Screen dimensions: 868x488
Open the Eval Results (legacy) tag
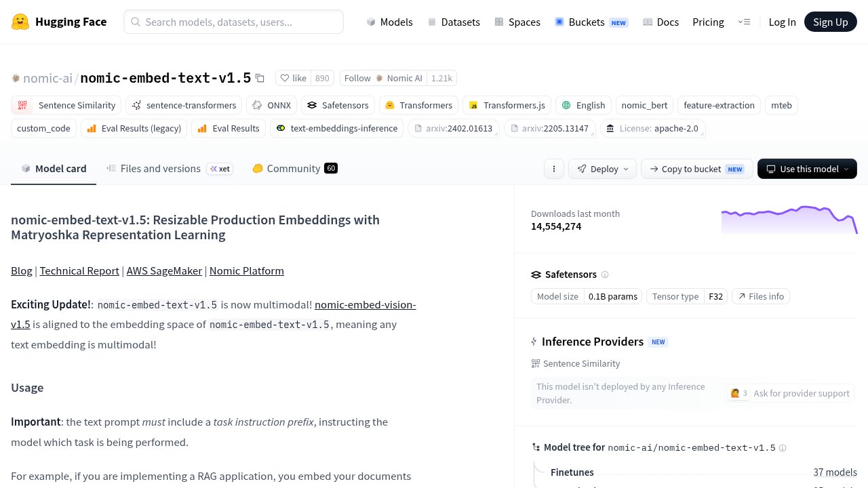(134, 128)
